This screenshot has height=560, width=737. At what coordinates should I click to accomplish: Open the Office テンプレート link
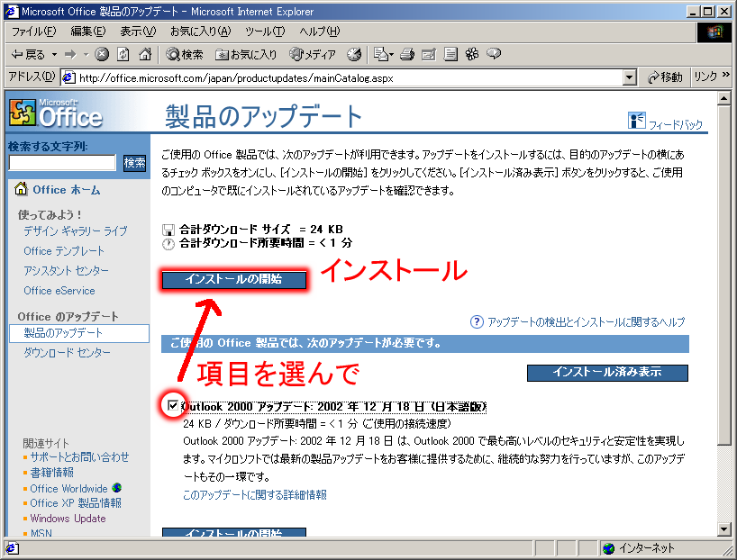[x=64, y=251]
